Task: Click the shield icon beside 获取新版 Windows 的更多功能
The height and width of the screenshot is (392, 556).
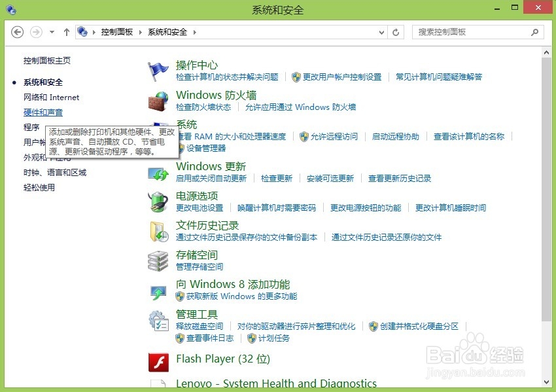Action: 180,296
